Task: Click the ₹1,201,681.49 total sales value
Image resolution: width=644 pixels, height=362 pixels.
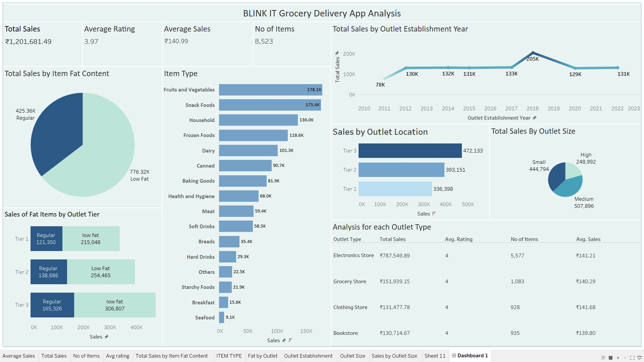Action: pos(28,42)
